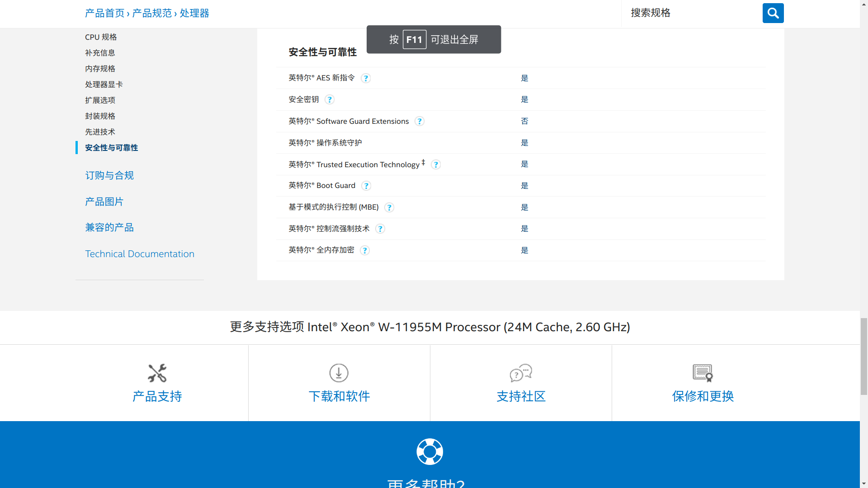The image size is (868, 488).
Task: Click scrollbar down arrow
Action: click(864, 483)
